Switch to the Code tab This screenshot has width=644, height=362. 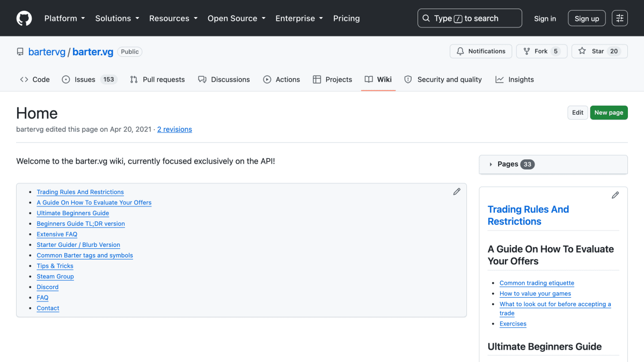pos(35,79)
